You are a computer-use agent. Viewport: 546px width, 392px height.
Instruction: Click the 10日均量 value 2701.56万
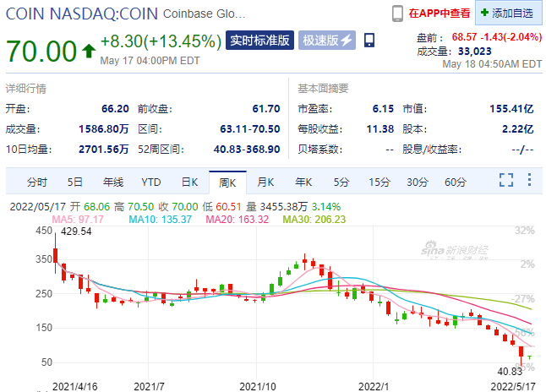(104, 150)
